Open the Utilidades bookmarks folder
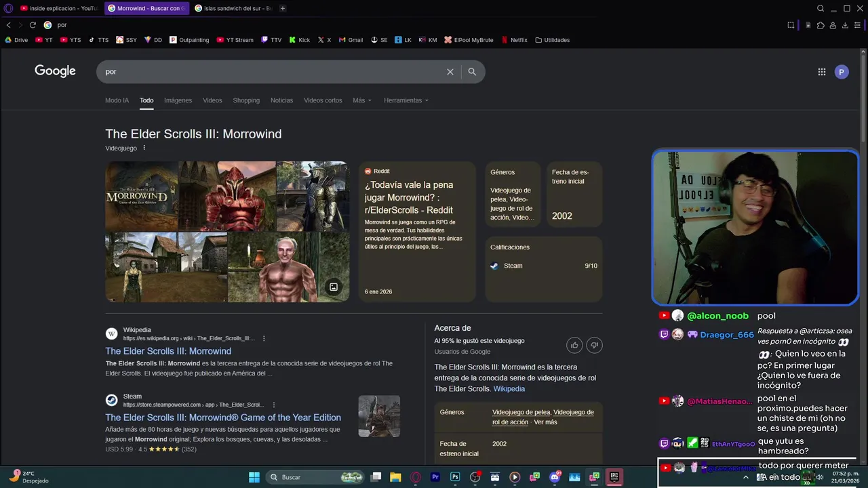Viewport: 868px width, 488px height. point(552,40)
